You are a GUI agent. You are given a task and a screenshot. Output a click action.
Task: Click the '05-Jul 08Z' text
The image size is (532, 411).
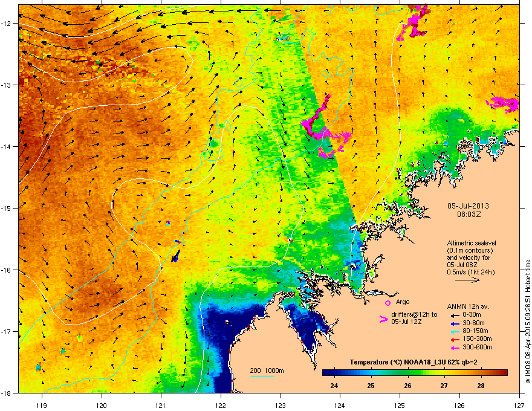(462, 265)
